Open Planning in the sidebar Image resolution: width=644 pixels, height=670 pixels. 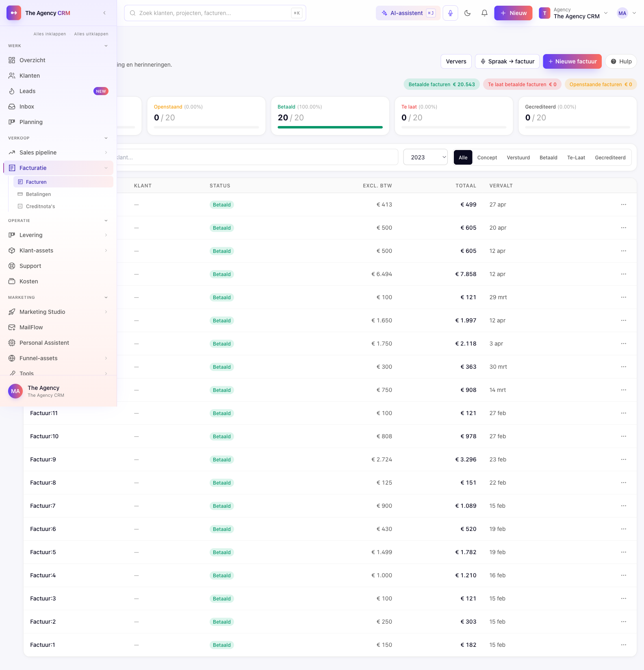pyautogui.click(x=58, y=122)
